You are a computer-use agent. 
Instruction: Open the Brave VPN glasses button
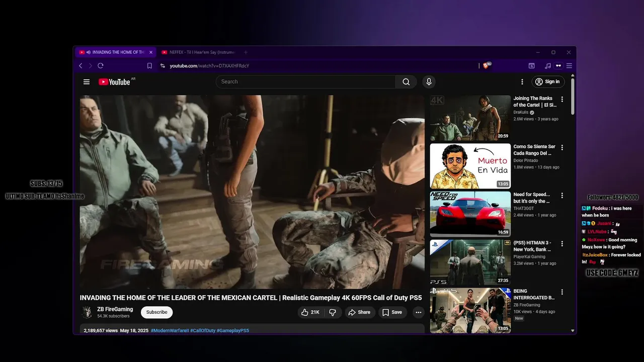[x=558, y=66]
